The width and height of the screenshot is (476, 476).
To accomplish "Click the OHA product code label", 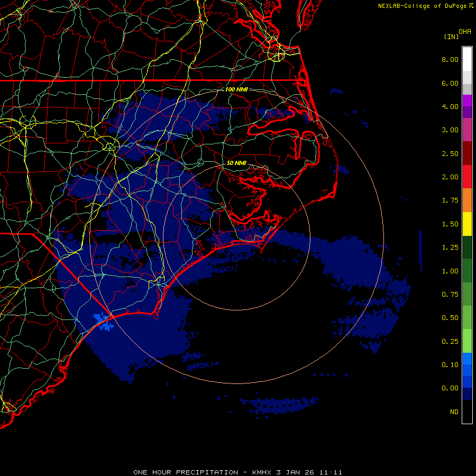I will point(465,31).
